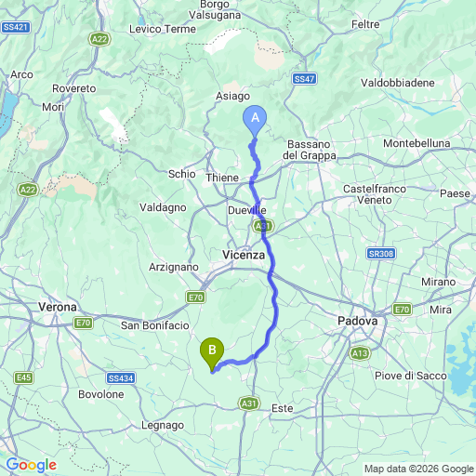
Task: Click the SS421 road shield
Action: tap(16, 27)
